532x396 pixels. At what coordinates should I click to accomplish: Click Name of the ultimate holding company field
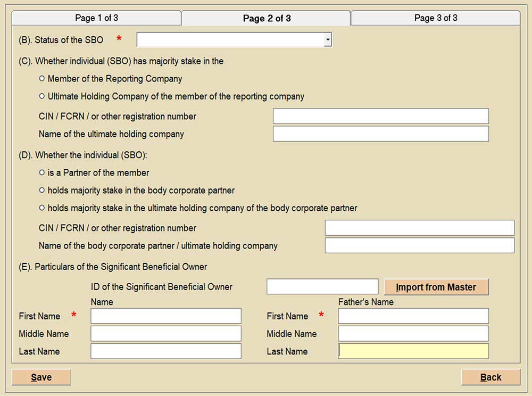[x=380, y=134]
